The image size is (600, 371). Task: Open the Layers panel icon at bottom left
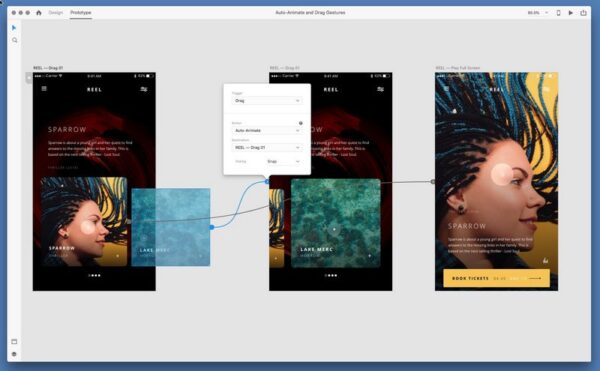pyautogui.click(x=14, y=354)
